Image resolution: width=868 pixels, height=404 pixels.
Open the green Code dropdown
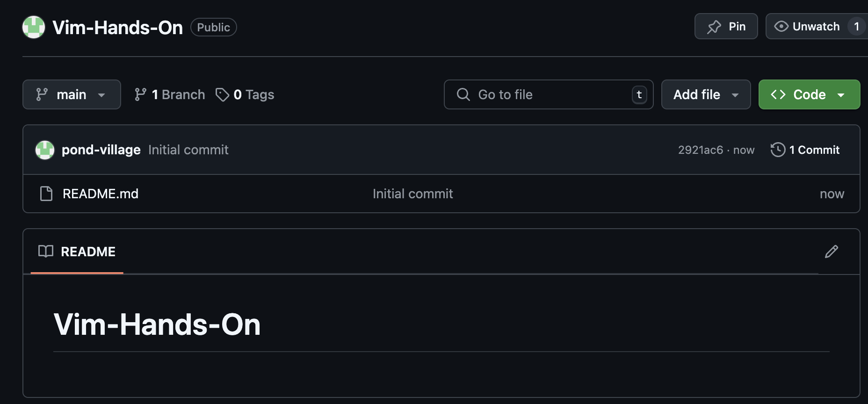click(x=809, y=94)
